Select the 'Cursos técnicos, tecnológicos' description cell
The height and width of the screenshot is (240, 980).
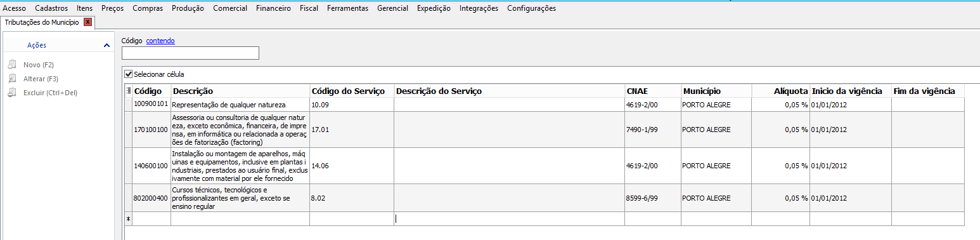point(240,197)
